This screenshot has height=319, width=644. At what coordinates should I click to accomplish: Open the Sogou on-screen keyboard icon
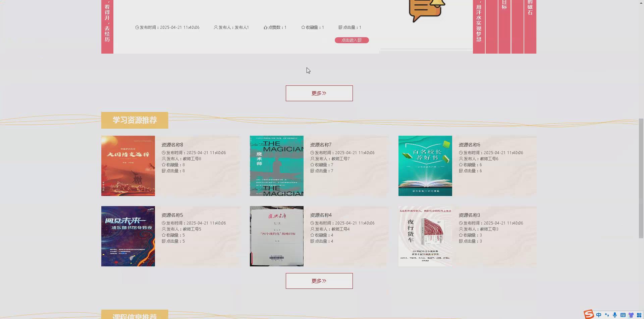click(x=623, y=314)
